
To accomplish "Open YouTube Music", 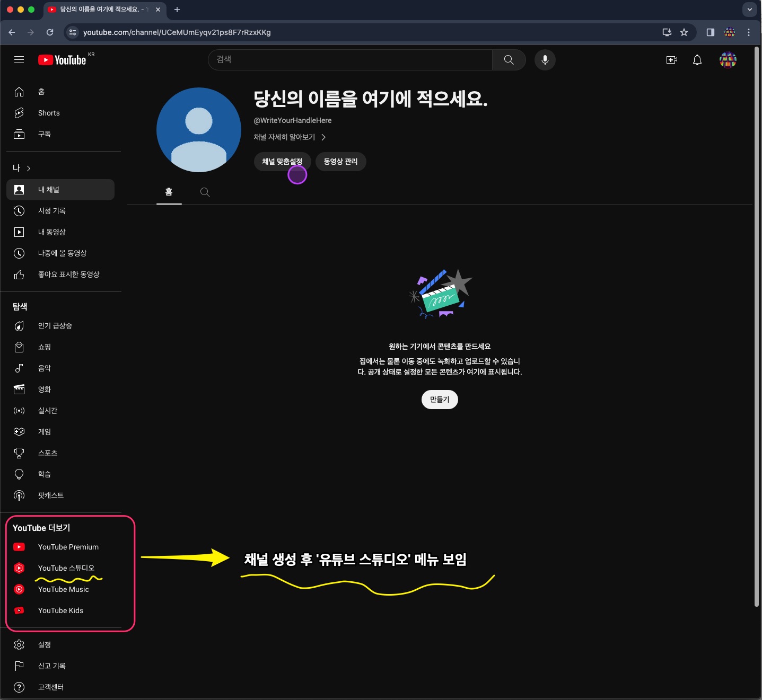I will pyautogui.click(x=60, y=589).
